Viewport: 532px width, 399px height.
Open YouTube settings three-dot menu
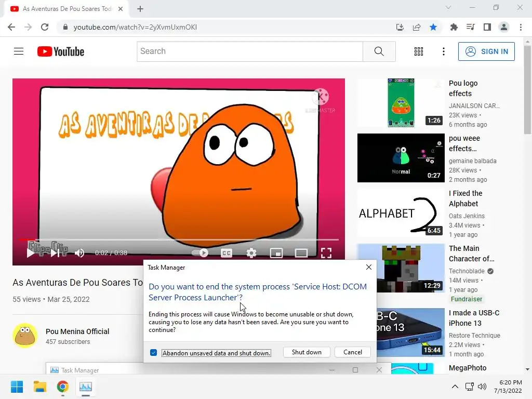tap(444, 51)
